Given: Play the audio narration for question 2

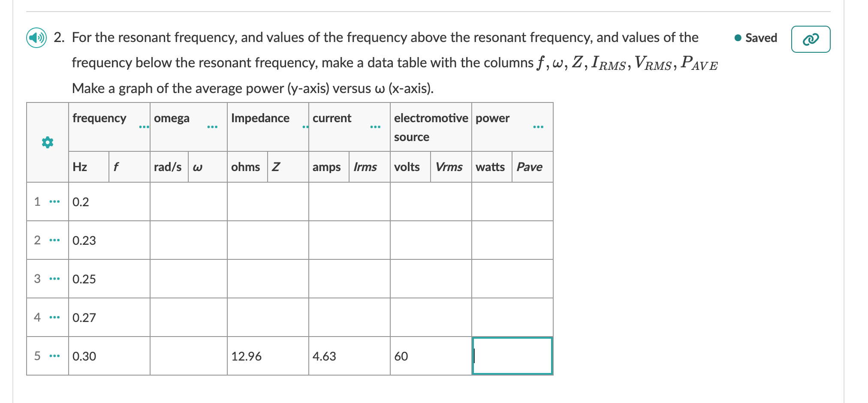Looking at the screenshot, I should (36, 38).
